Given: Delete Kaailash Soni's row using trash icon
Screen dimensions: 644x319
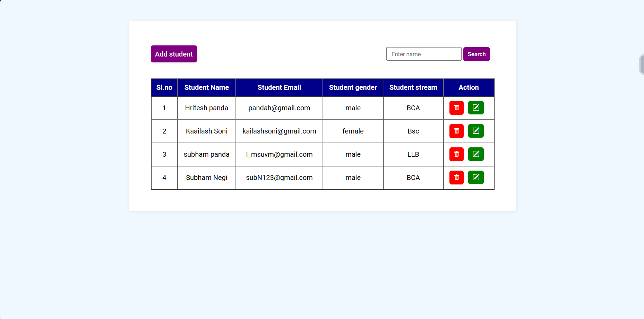Looking at the screenshot, I should coord(456,131).
